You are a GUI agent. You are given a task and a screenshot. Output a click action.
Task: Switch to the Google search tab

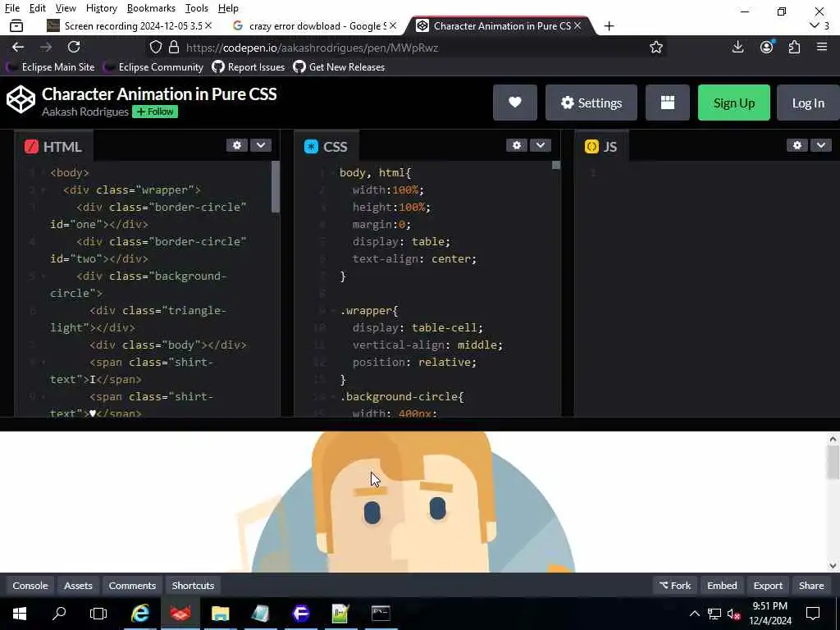315,25
